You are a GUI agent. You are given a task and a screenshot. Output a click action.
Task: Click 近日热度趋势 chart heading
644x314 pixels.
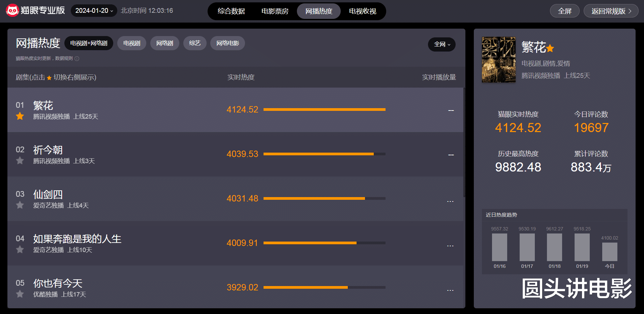(x=501, y=215)
